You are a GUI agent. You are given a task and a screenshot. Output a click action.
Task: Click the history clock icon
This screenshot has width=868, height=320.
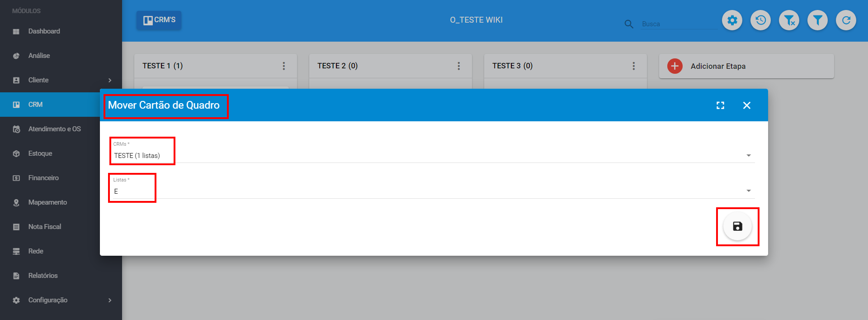[760, 20]
